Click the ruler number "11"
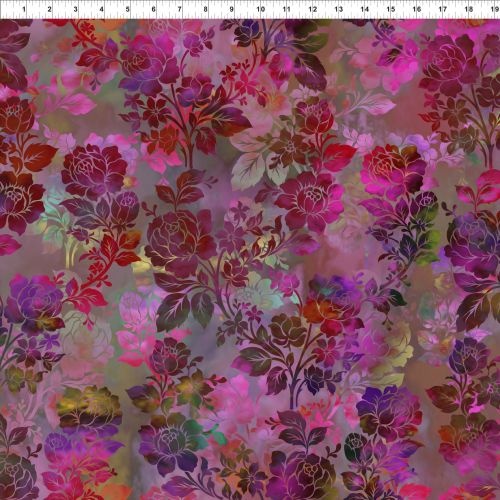Screen dimensions: 500x500 click(x=287, y=9)
